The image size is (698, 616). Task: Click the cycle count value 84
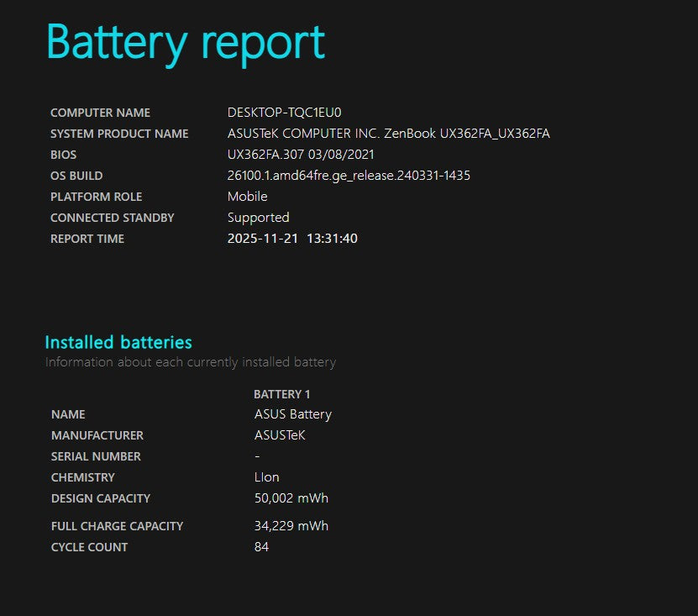pyautogui.click(x=261, y=547)
